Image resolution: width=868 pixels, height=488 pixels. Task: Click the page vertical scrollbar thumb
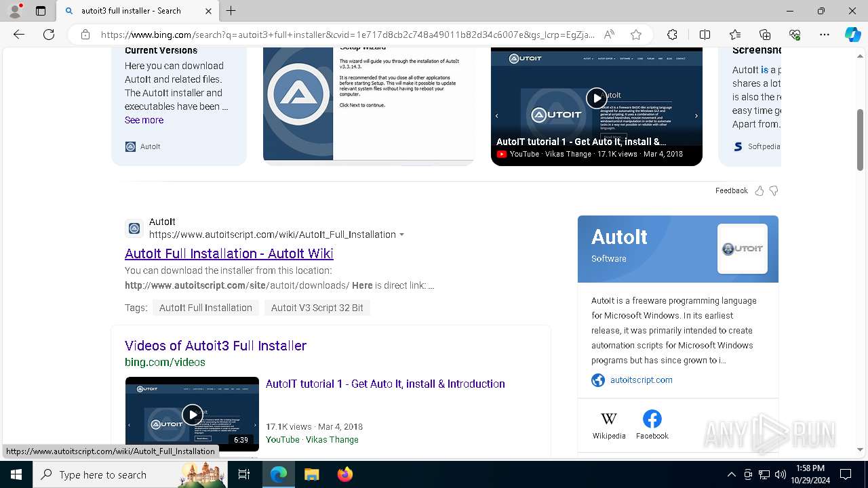(860, 140)
